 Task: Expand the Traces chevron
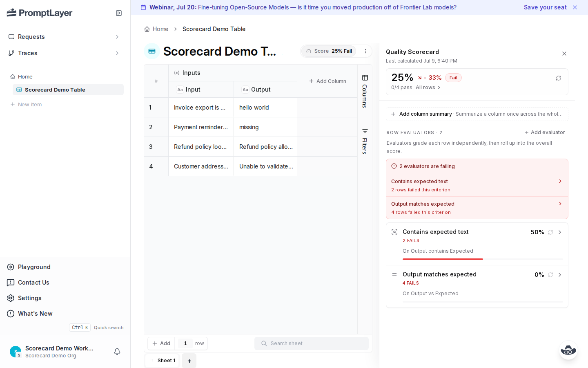pyautogui.click(x=117, y=53)
